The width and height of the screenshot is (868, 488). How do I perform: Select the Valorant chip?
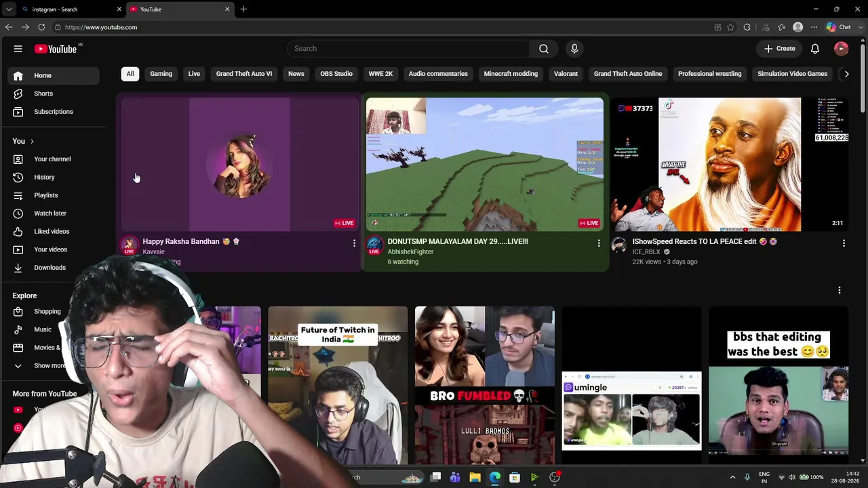coord(566,74)
